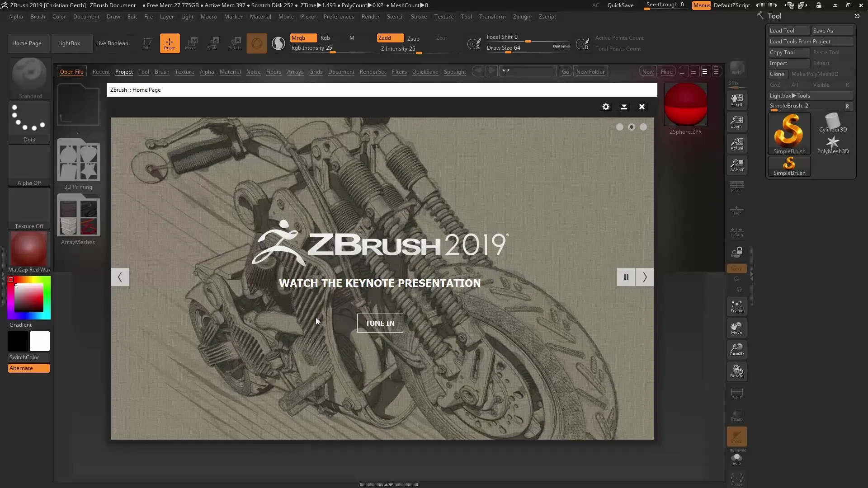Open the Standard brush thumbnail

tap(29, 78)
